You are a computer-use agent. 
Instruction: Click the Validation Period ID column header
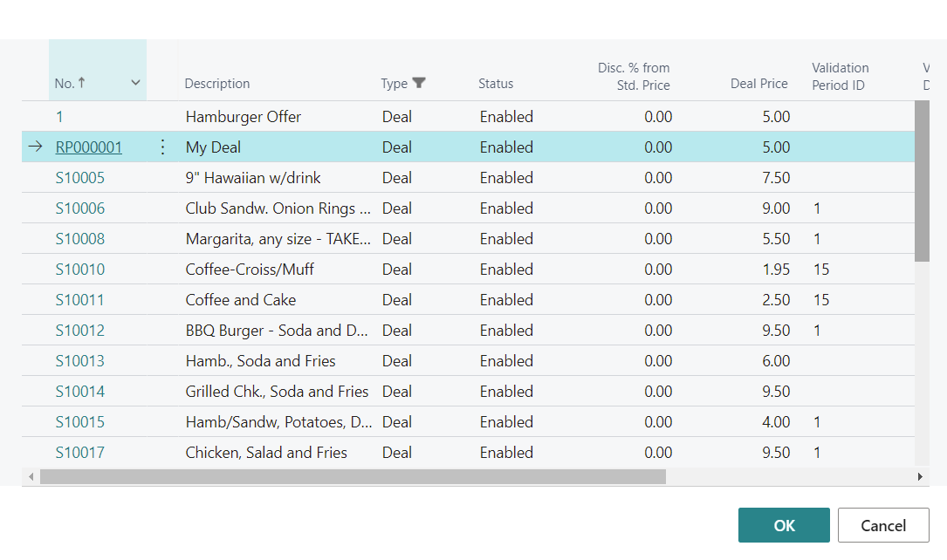coord(840,76)
